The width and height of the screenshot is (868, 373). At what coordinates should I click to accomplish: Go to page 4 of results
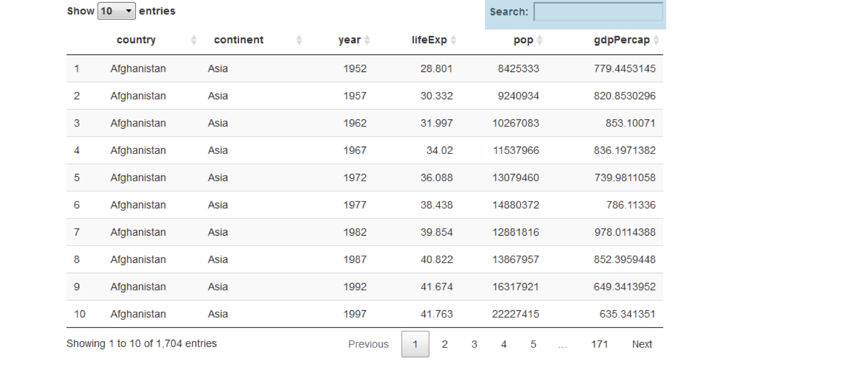point(503,344)
